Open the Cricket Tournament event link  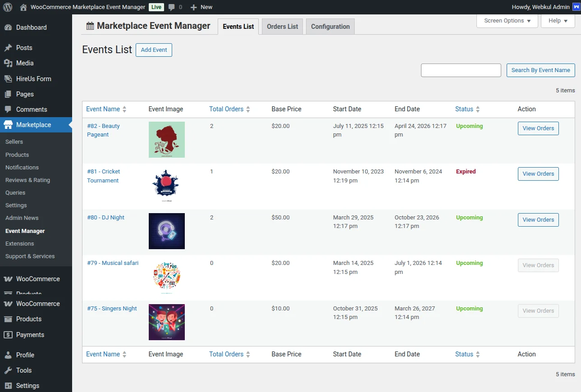click(103, 176)
